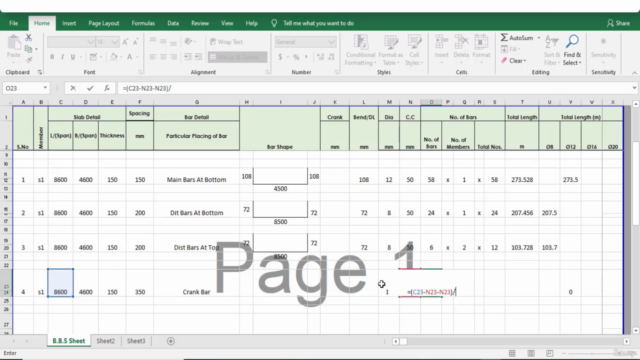Click the Accounting dollar format icon

[x=280, y=57]
